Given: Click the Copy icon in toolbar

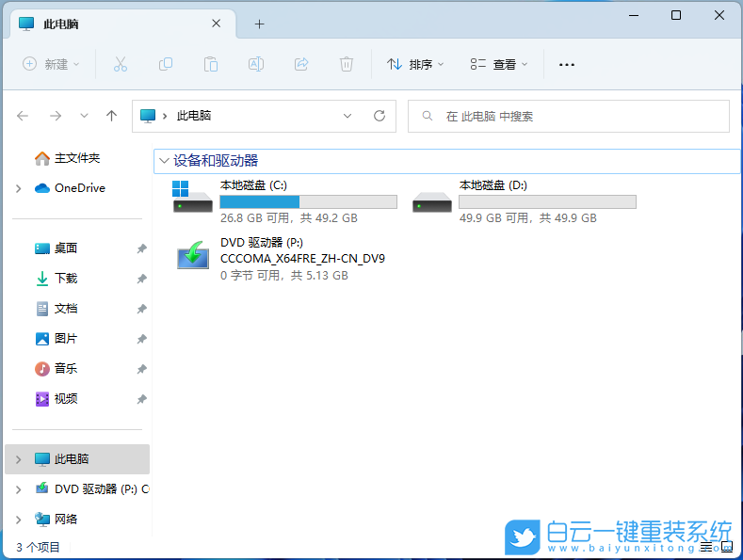Looking at the screenshot, I should point(166,64).
